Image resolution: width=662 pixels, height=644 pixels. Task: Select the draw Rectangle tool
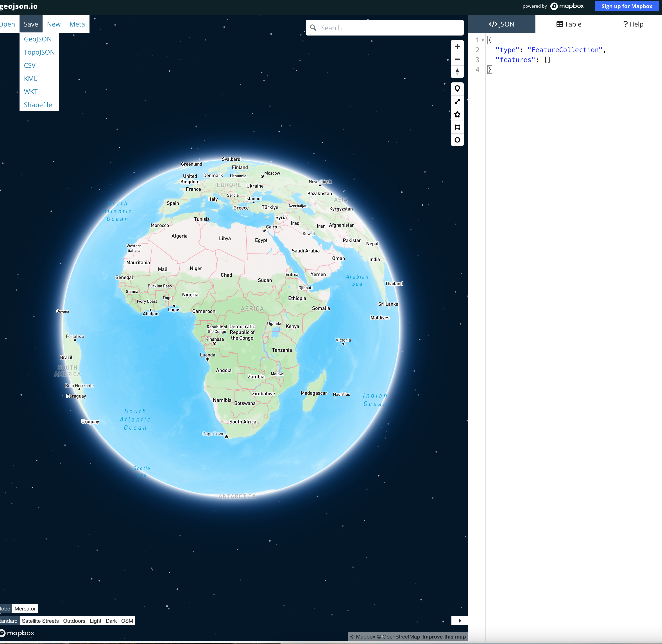(x=457, y=127)
